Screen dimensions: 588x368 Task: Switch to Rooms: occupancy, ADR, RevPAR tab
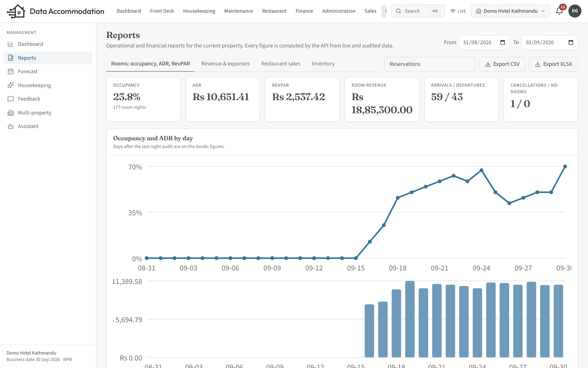point(150,64)
